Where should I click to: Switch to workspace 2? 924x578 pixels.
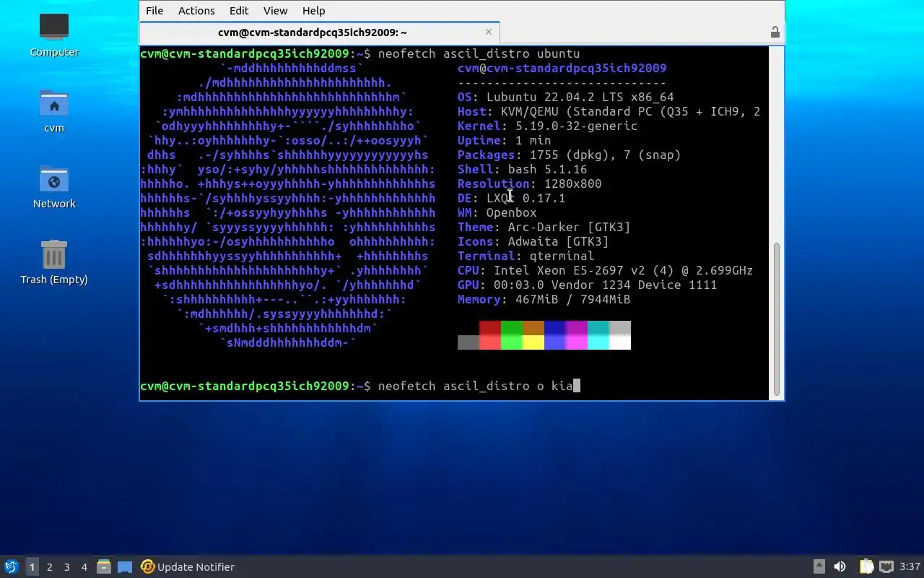click(49, 567)
